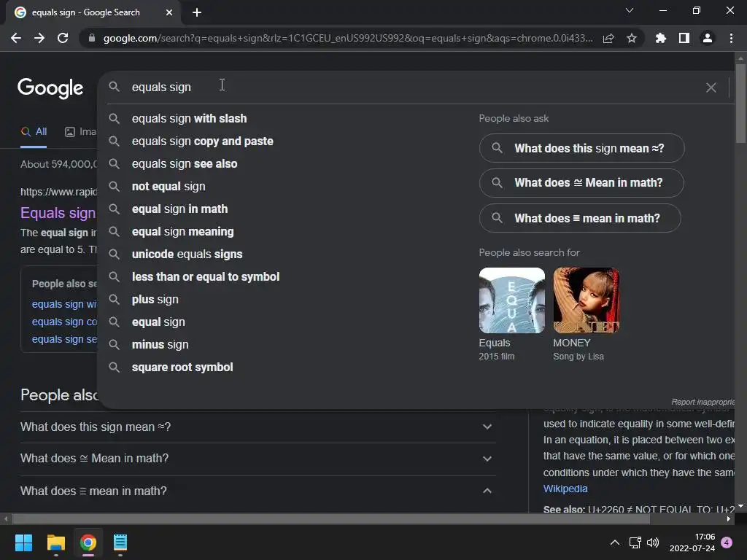Select the plain 'equal sign' suggestion
Image resolution: width=747 pixels, height=560 pixels.
pos(158,322)
